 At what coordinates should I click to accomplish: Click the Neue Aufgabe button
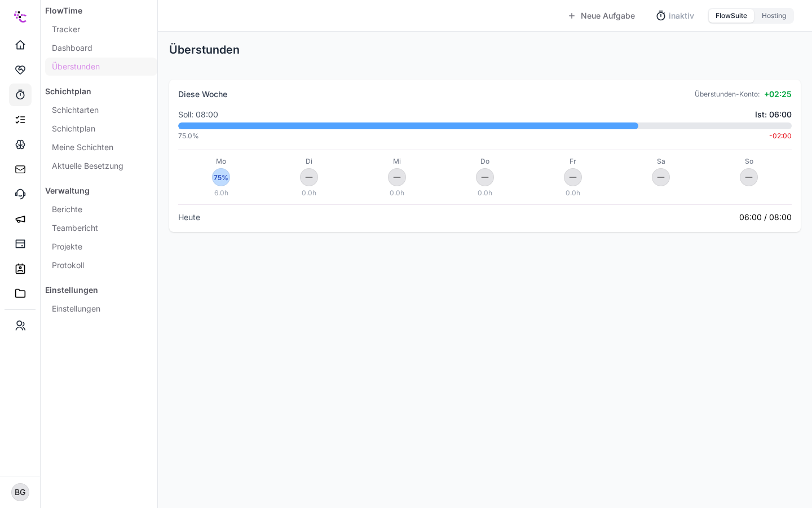coord(602,16)
